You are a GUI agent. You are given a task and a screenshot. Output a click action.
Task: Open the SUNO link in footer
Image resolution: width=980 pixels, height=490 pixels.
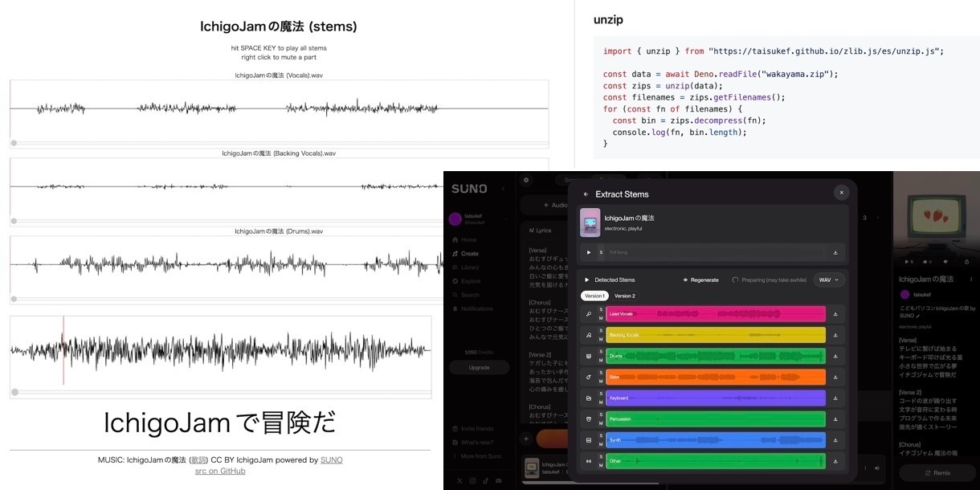(x=331, y=460)
